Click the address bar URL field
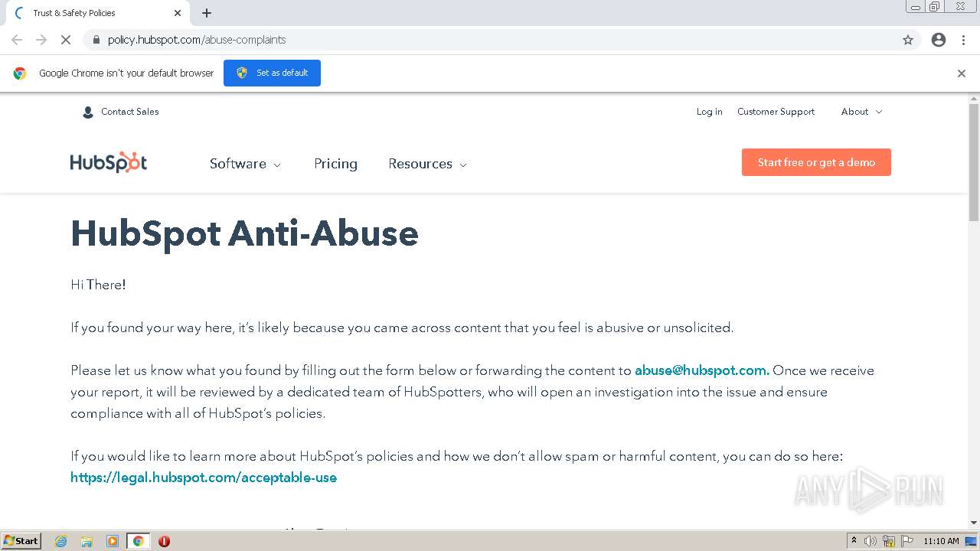 490,40
